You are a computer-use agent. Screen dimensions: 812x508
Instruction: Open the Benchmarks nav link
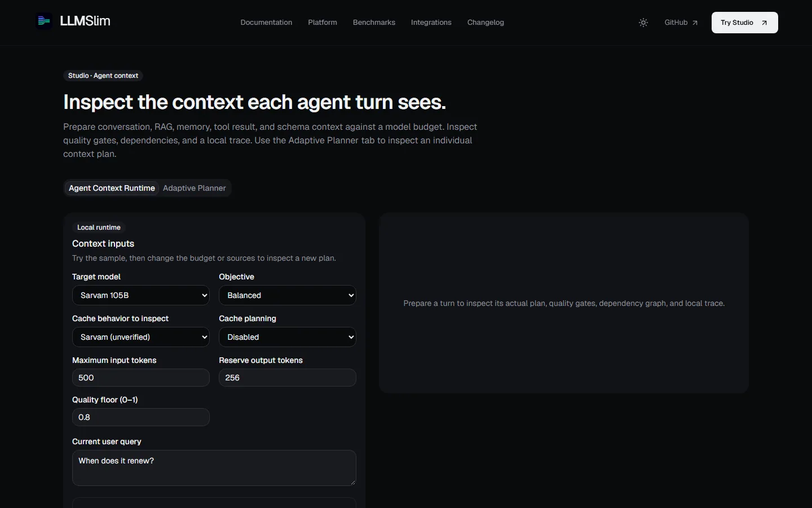coord(374,23)
